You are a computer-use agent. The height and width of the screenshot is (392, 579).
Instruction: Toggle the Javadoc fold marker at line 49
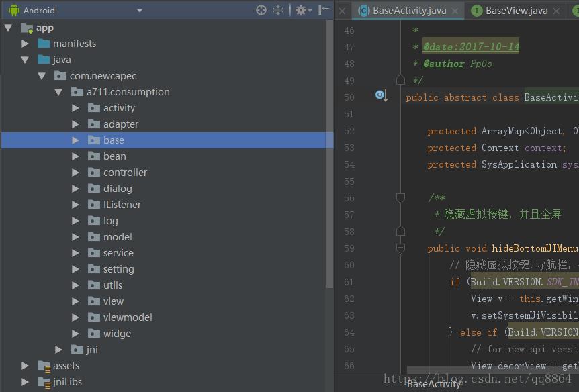(x=400, y=80)
